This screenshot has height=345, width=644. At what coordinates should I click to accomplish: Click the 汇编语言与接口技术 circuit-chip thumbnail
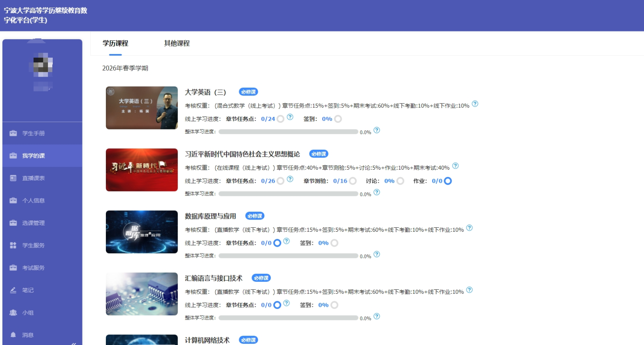[142, 294]
